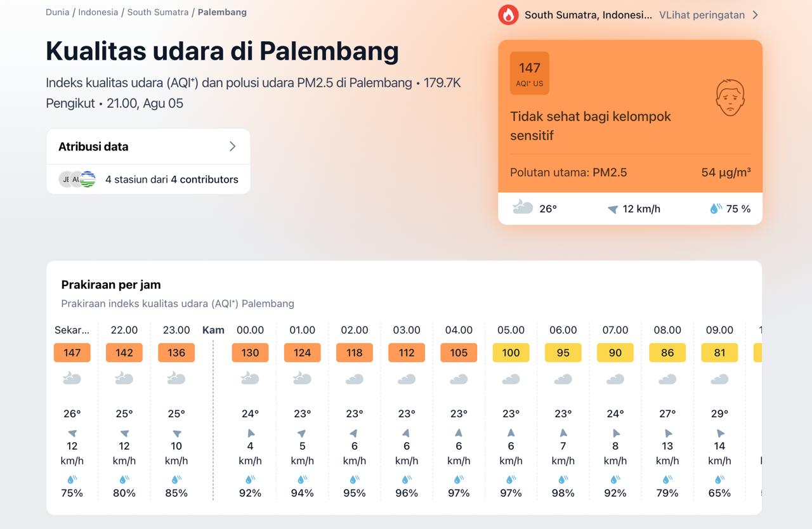812x529 pixels.
Task: Click the sad face icon in AQI card
Action: tap(730, 98)
